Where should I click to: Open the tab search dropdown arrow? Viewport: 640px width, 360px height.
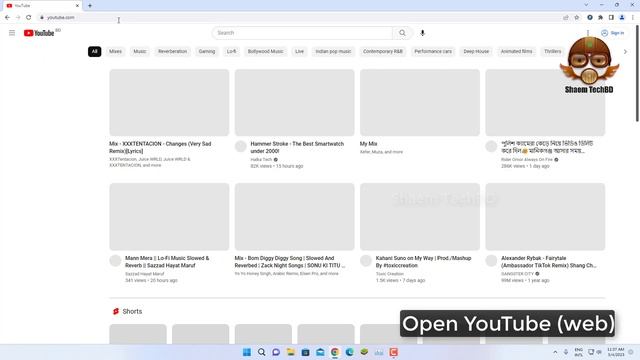click(x=586, y=5)
